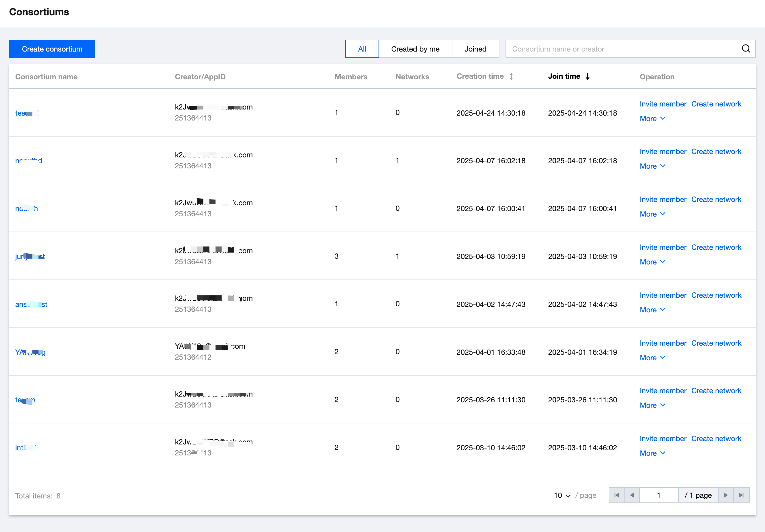Jump to last page arrow icon
The height and width of the screenshot is (532, 765).
coord(741,495)
